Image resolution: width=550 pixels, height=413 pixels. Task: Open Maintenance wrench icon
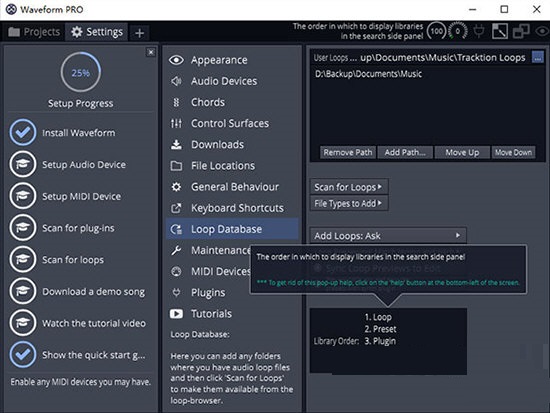point(176,250)
